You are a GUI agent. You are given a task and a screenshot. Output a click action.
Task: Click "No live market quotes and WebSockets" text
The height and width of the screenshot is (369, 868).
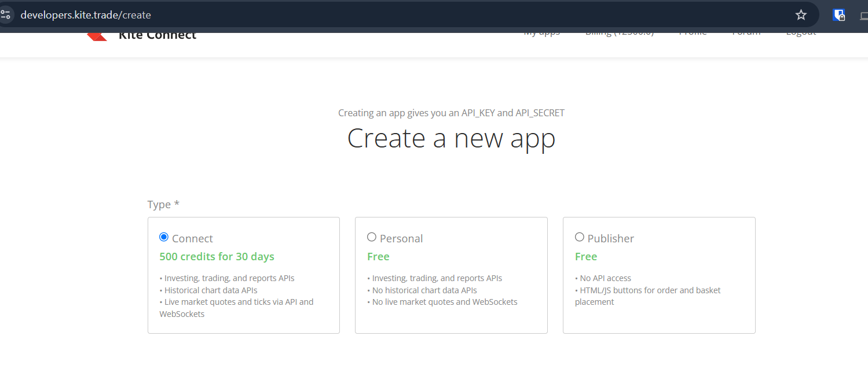[445, 302]
